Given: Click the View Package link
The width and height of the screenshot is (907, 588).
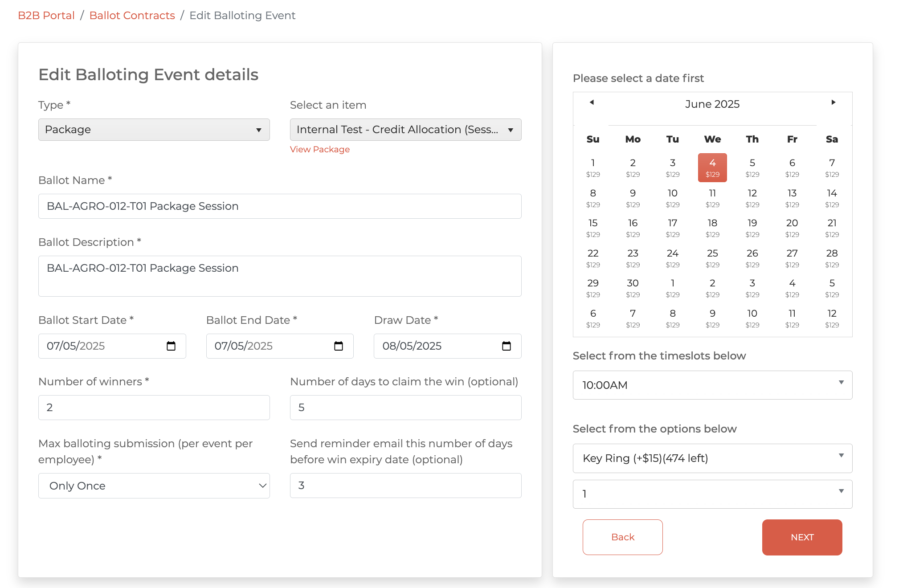Looking at the screenshot, I should click(319, 150).
